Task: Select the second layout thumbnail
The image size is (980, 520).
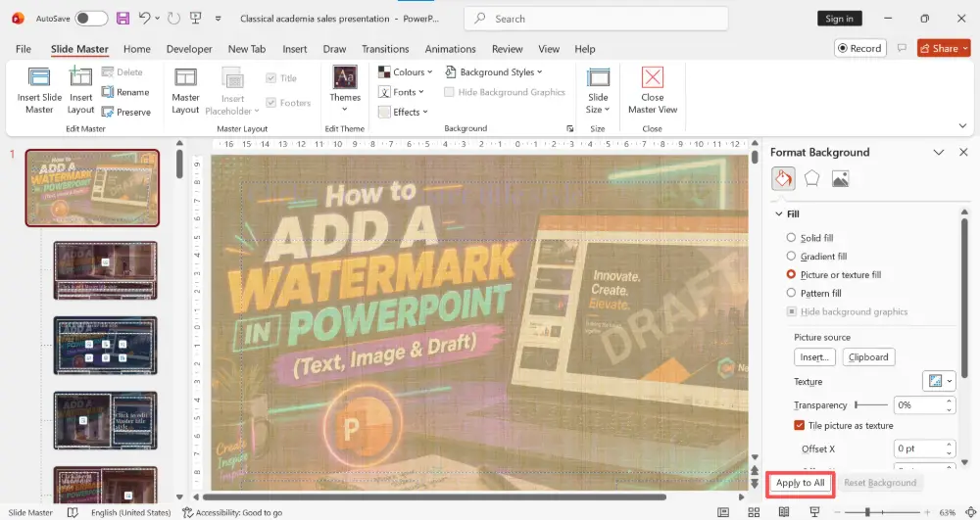Action: tap(105, 346)
